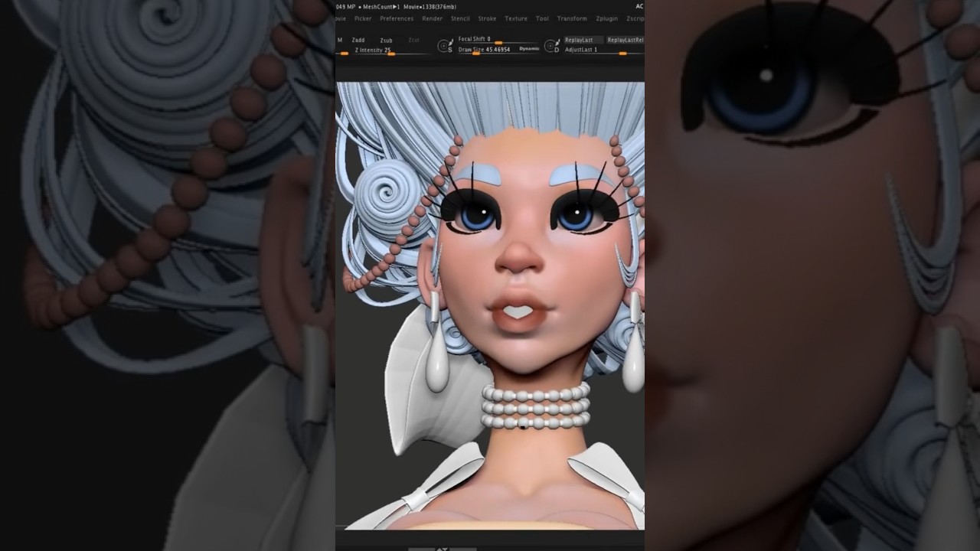Viewport: 980px width, 551px height.
Task: Click the Draw Size S brush icon
Action: click(445, 47)
